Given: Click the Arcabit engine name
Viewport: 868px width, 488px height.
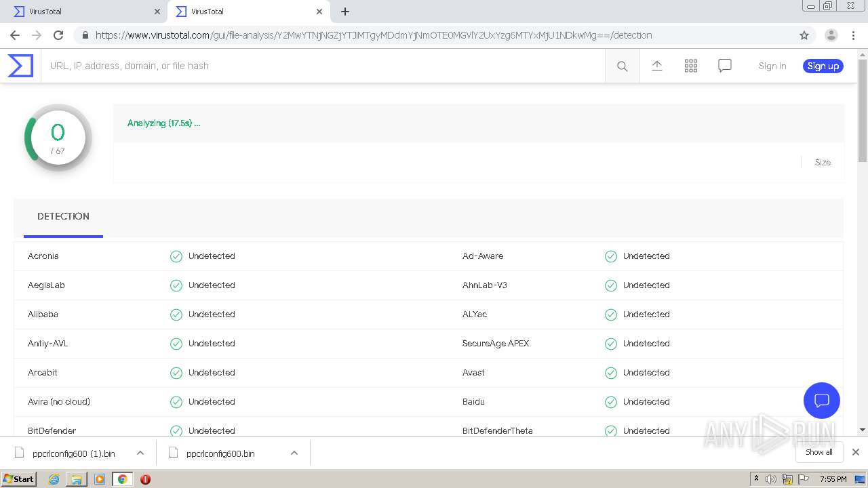Looking at the screenshot, I should point(43,373).
